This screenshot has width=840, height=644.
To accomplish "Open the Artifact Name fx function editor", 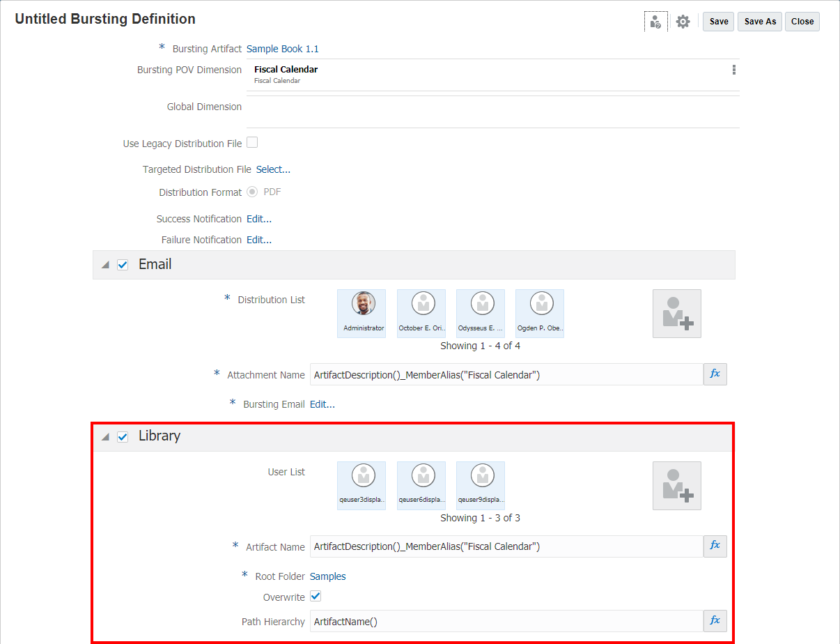I will point(715,546).
